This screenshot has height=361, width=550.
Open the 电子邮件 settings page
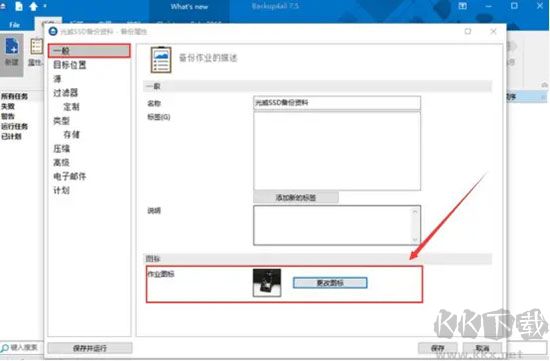pos(69,176)
